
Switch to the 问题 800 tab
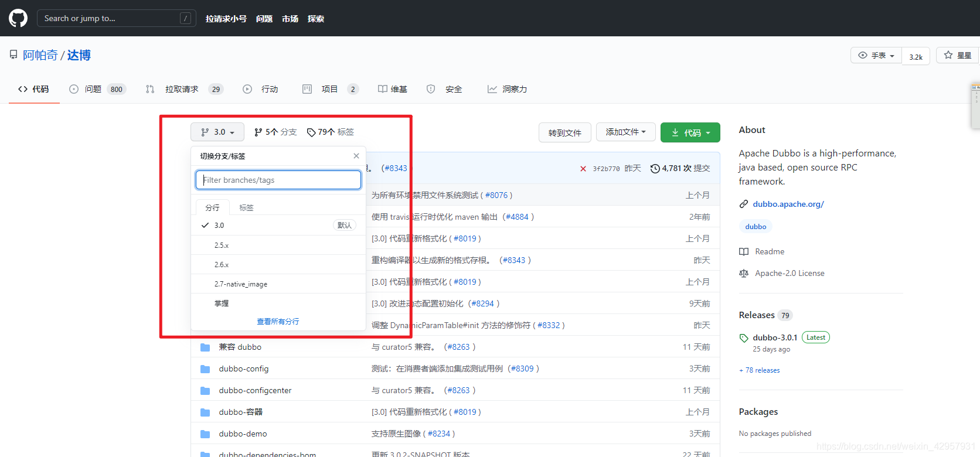click(x=97, y=89)
